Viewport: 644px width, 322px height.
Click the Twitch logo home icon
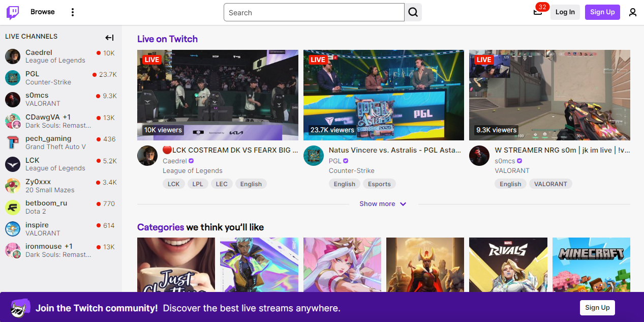pyautogui.click(x=13, y=12)
